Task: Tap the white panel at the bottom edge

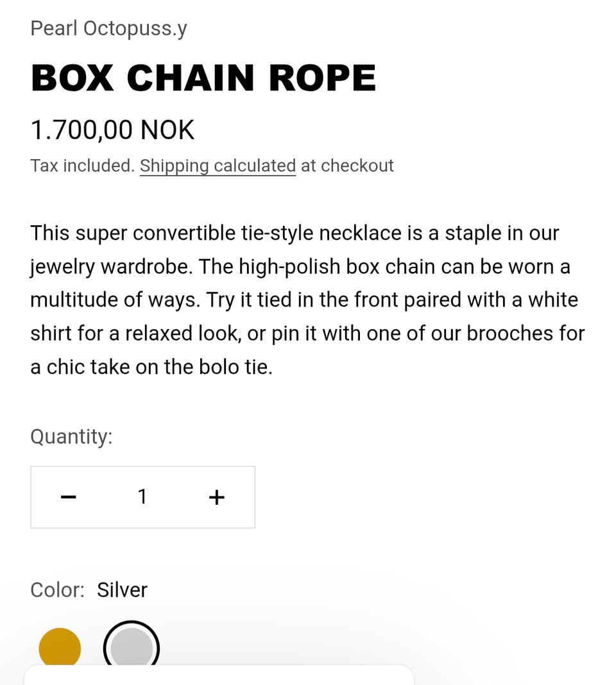Action: click(218, 676)
